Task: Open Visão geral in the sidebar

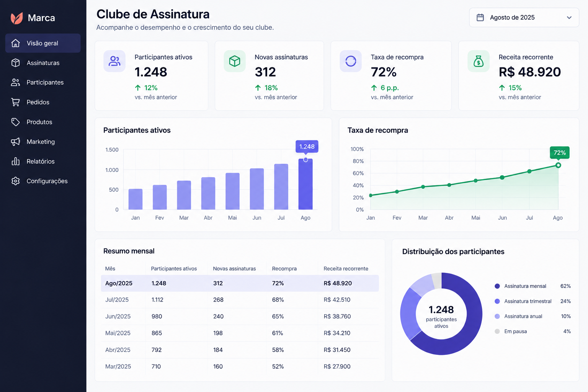Action: (x=43, y=43)
